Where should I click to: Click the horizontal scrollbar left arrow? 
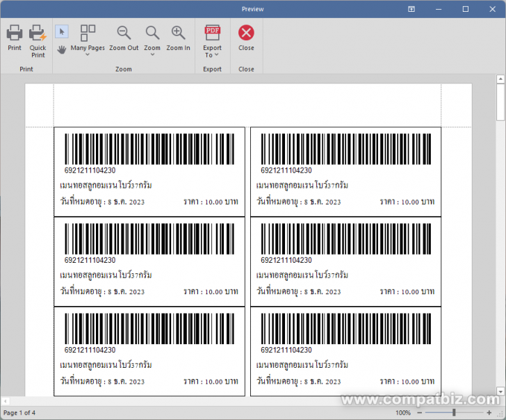[5, 401]
